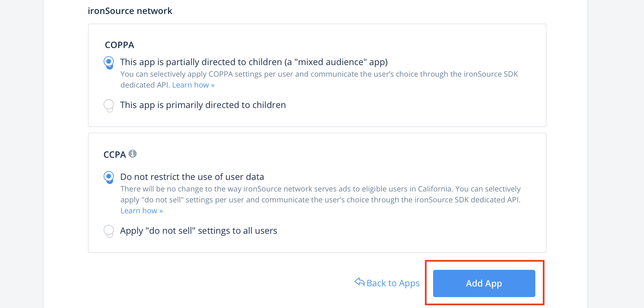The height and width of the screenshot is (308, 644).
Task: Select the mixed audience COPPA radio button
Action: click(109, 62)
